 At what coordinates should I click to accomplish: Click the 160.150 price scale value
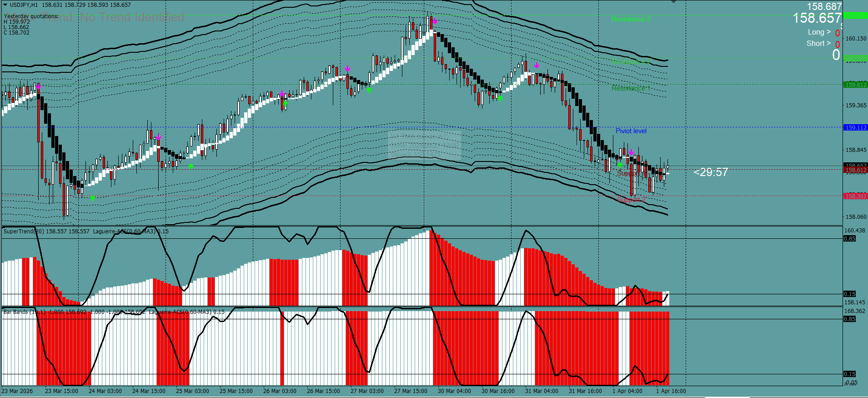(x=856, y=39)
